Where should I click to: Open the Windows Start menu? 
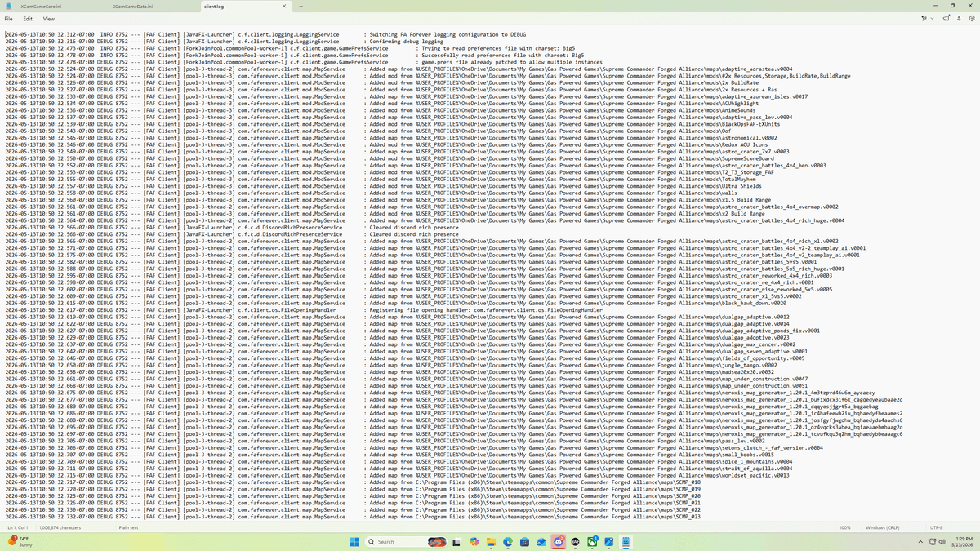click(354, 541)
